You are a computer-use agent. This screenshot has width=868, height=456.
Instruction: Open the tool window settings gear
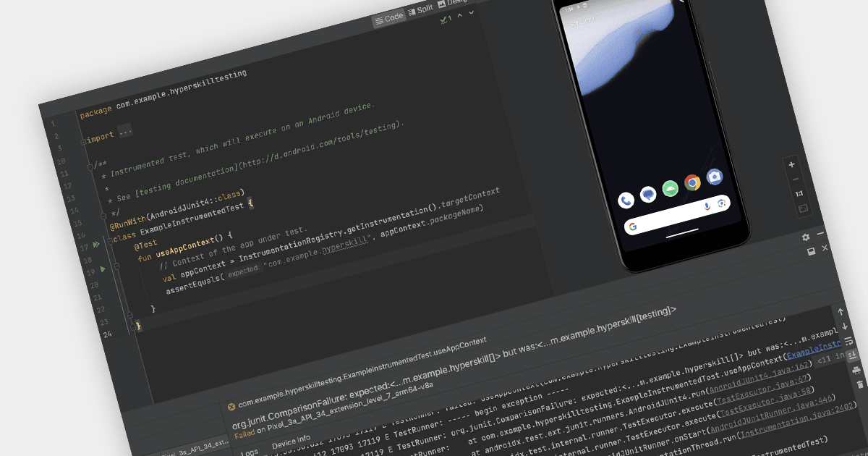[x=806, y=237]
